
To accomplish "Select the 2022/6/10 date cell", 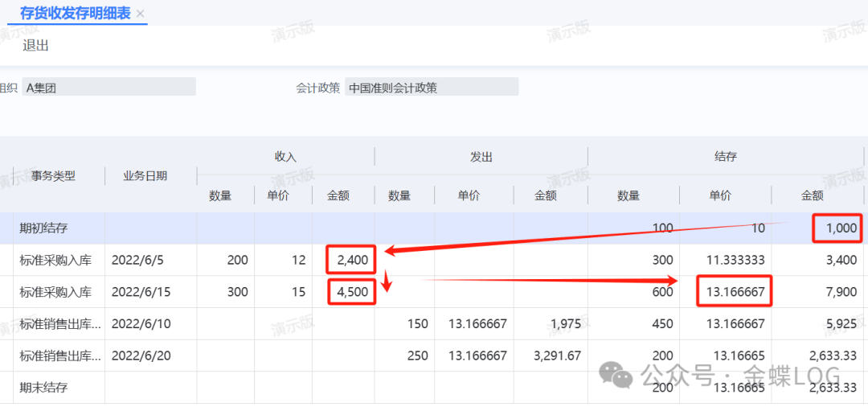I will 139,324.
